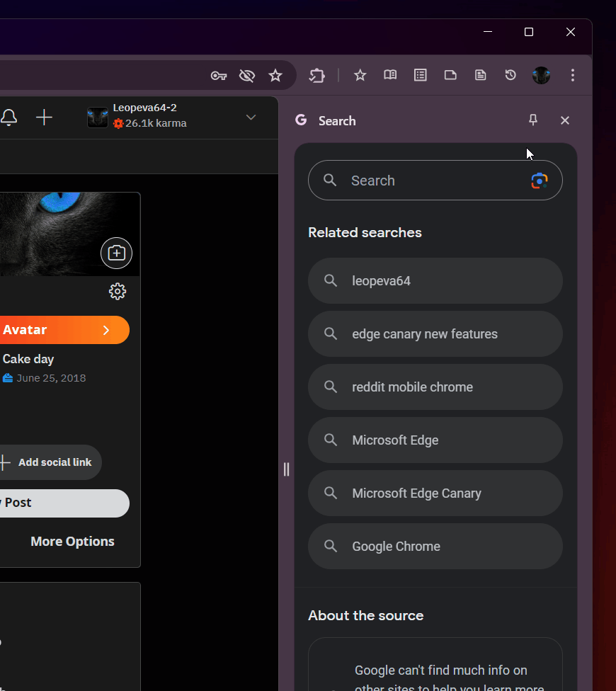Screen dimensions: 616x691
Task: Open the Reddit notifications bell
Action: pos(8,118)
